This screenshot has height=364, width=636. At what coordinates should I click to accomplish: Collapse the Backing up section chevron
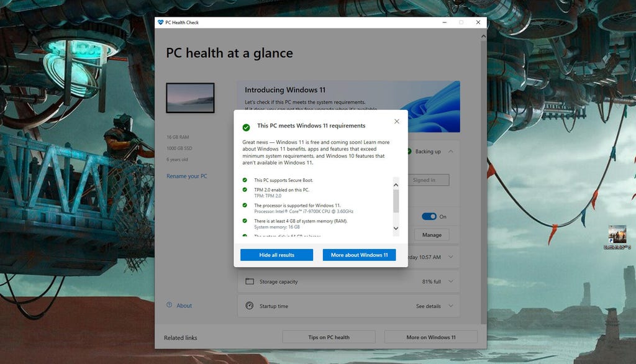[450, 151]
